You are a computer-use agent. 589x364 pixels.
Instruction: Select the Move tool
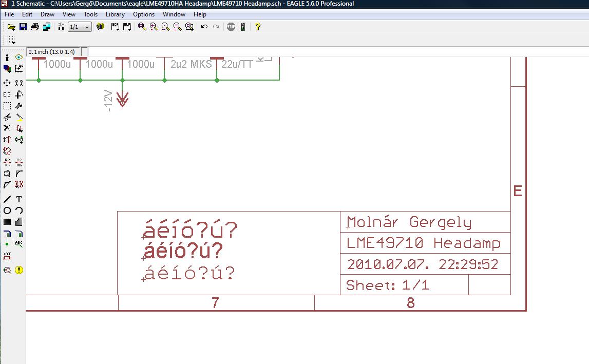[x=7, y=83]
